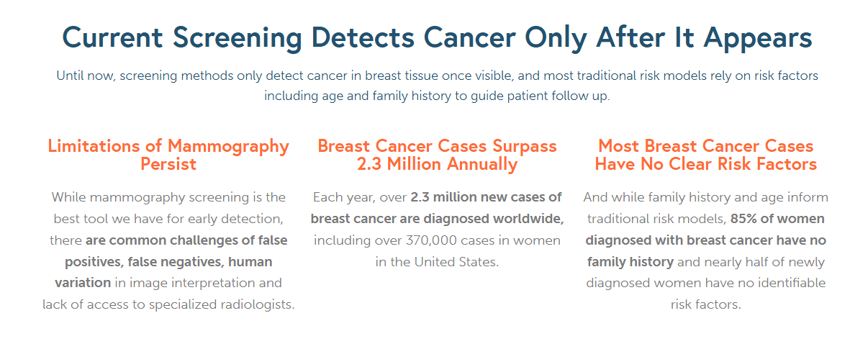Click the text 'diagnosed women have no identifiable'
Screen dimensions: 868x344
click(x=705, y=284)
